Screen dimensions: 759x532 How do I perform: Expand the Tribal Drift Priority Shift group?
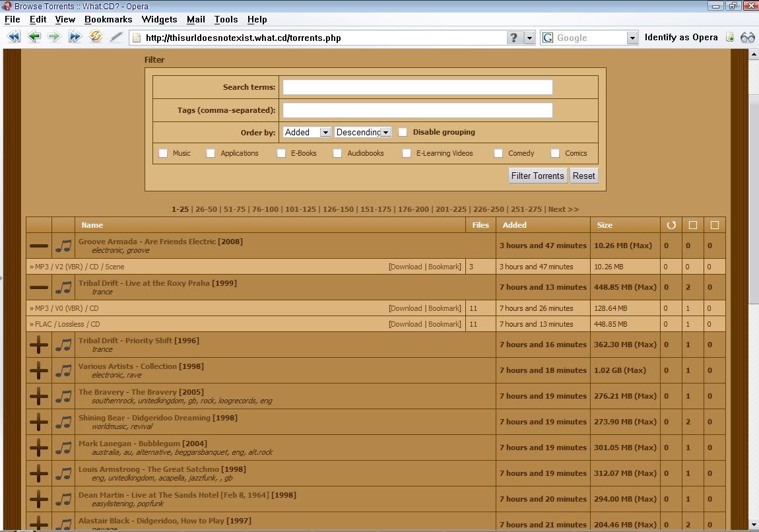pyautogui.click(x=39, y=345)
